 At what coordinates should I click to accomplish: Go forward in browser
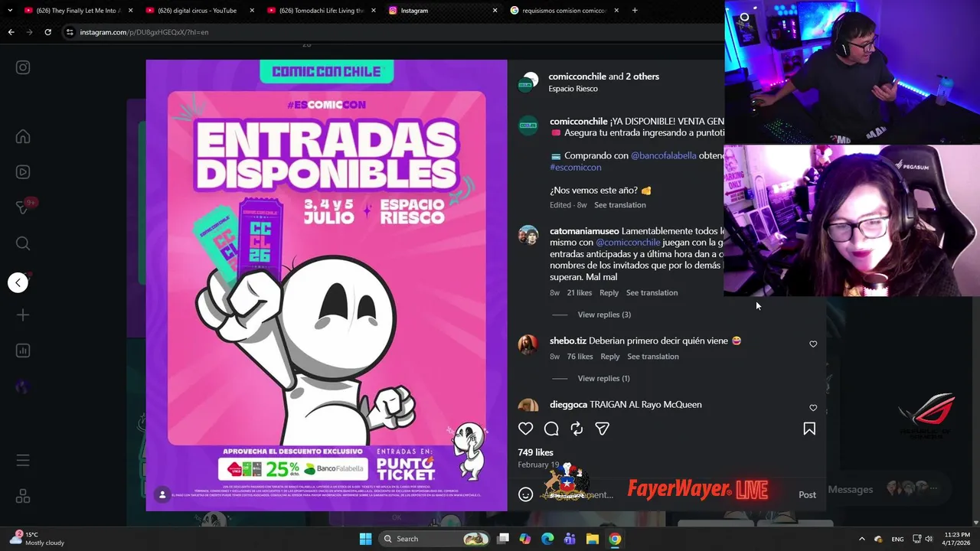(x=29, y=32)
